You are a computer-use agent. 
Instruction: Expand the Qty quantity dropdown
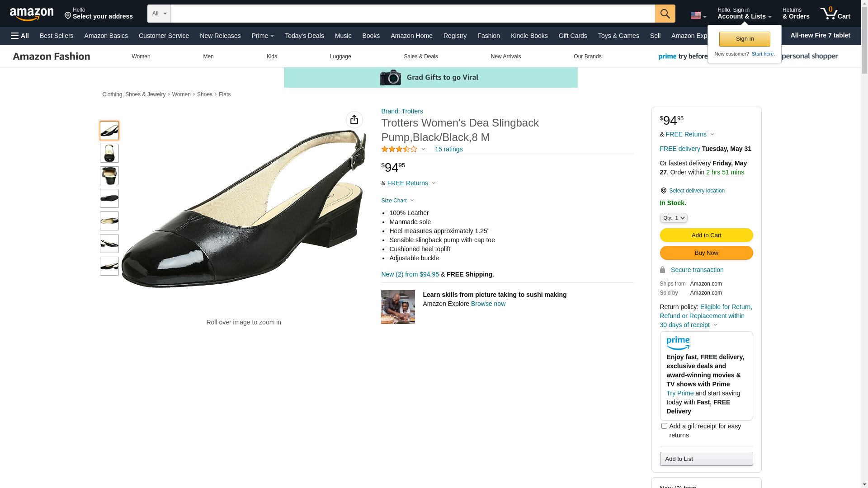coord(673,218)
